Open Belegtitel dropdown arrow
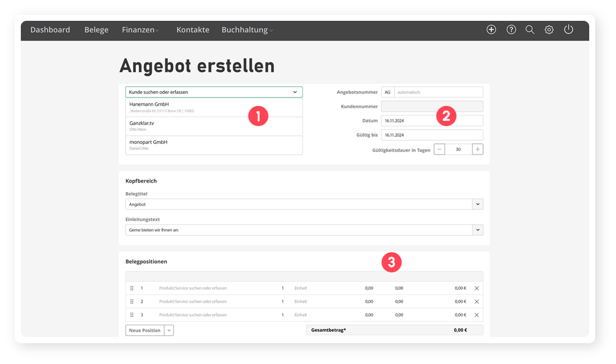This screenshot has width=616, height=364. click(x=478, y=204)
